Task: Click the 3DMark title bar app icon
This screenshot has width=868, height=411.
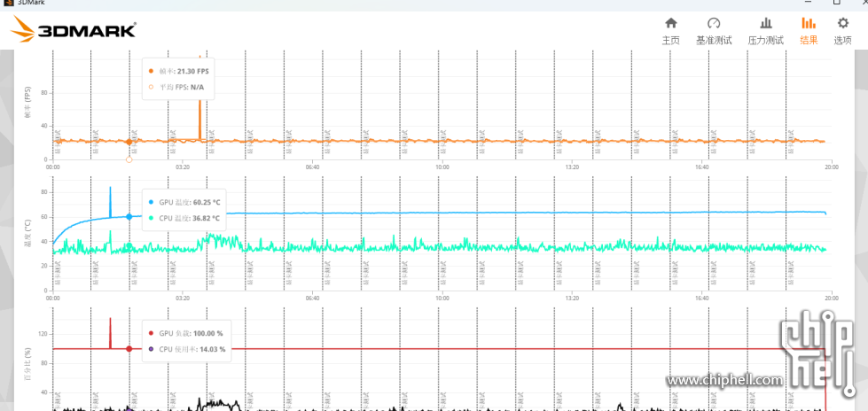Action: [8, 4]
